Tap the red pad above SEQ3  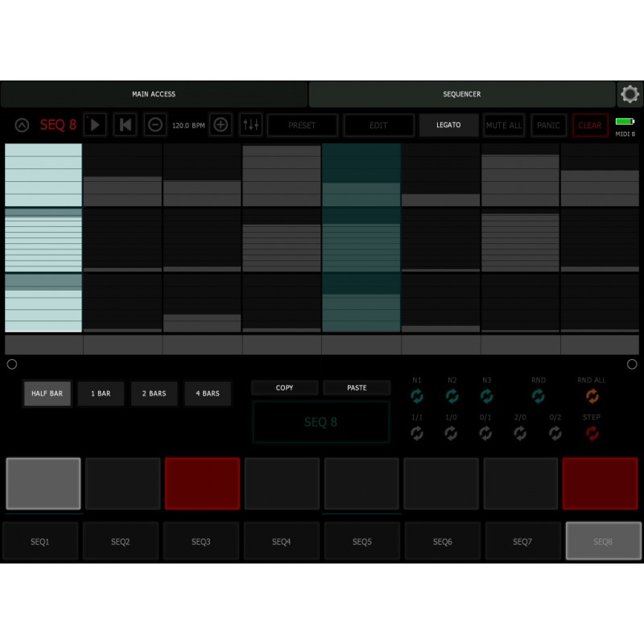[201, 483]
